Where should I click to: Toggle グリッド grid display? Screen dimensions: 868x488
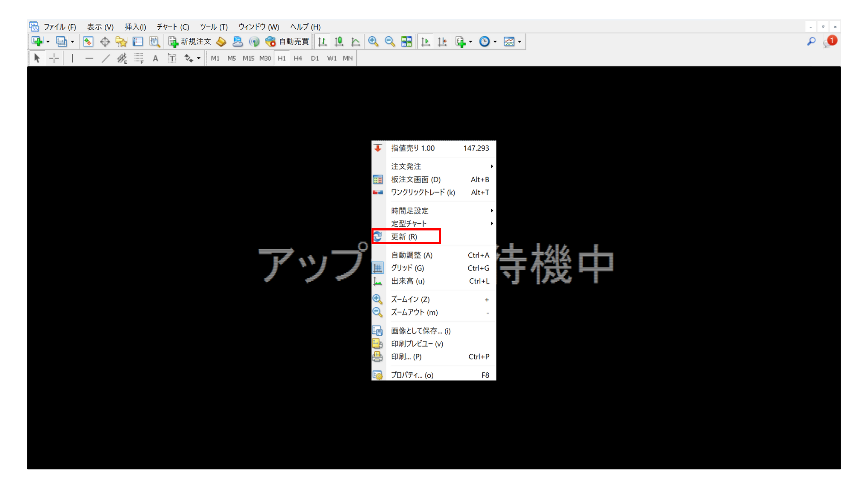pos(408,268)
